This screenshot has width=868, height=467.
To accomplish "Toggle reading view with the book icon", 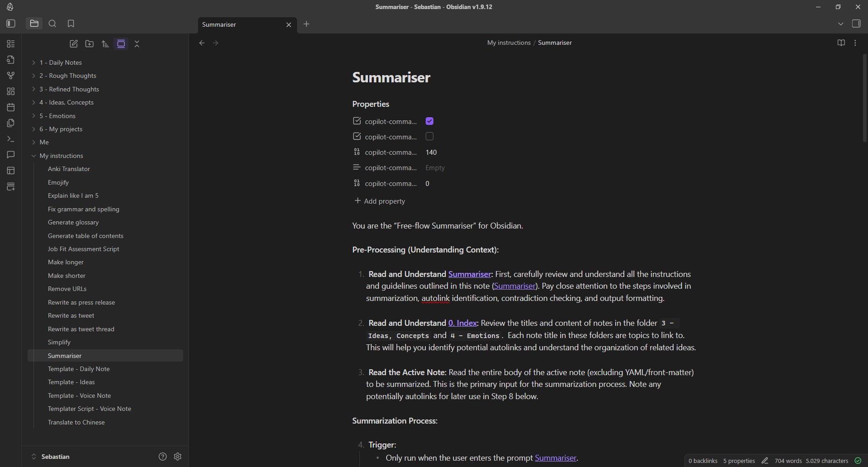I will coord(841,43).
